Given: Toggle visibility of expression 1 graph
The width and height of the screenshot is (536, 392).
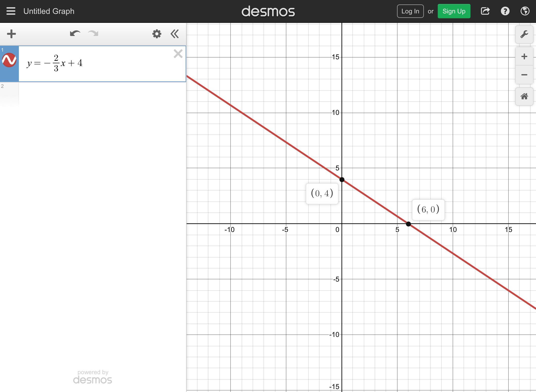Looking at the screenshot, I should [x=9, y=60].
